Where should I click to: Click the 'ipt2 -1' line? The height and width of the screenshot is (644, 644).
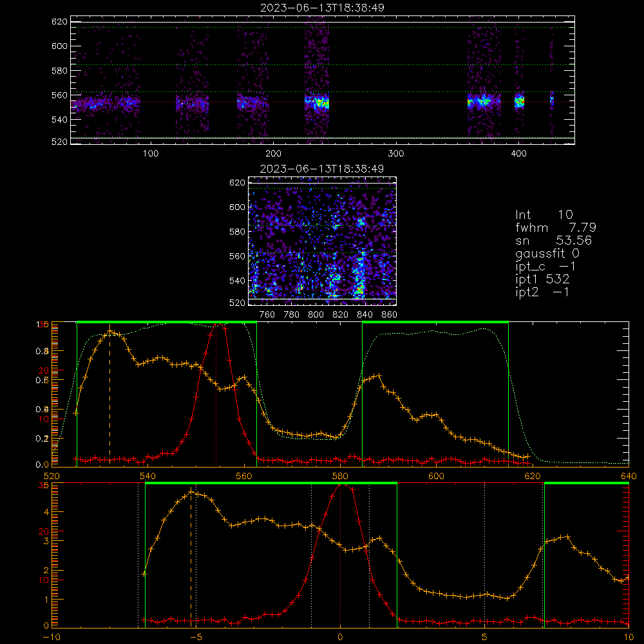pyautogui.click(x=542, y=292)
